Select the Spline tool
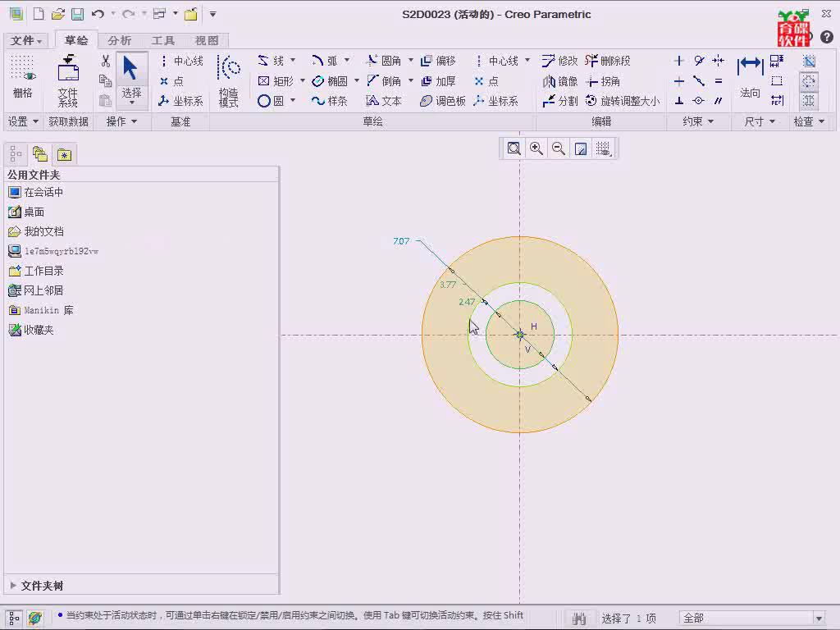This screenshot has height=630, width=840. point(330,101)
